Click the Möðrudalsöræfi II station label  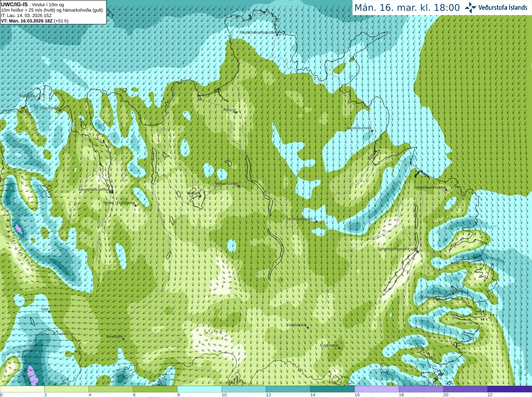301,219
